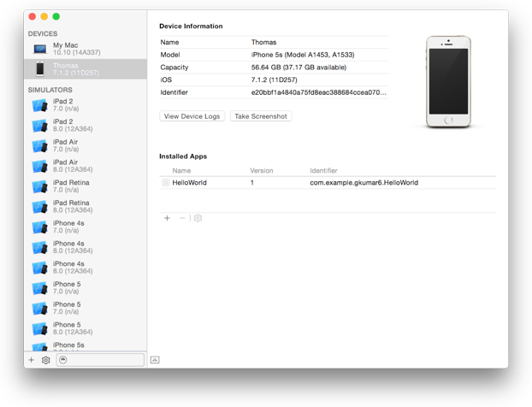Open installed apps gear action menu

(198, 218)
